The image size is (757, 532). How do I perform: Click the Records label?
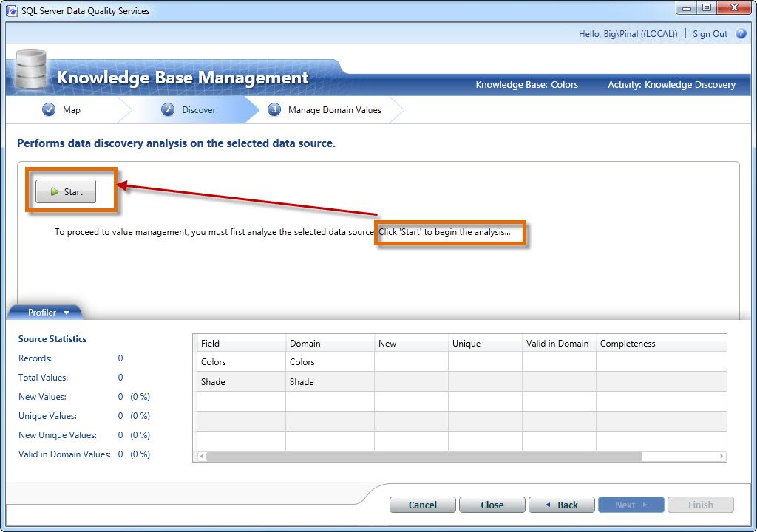[x=35, y=358]
